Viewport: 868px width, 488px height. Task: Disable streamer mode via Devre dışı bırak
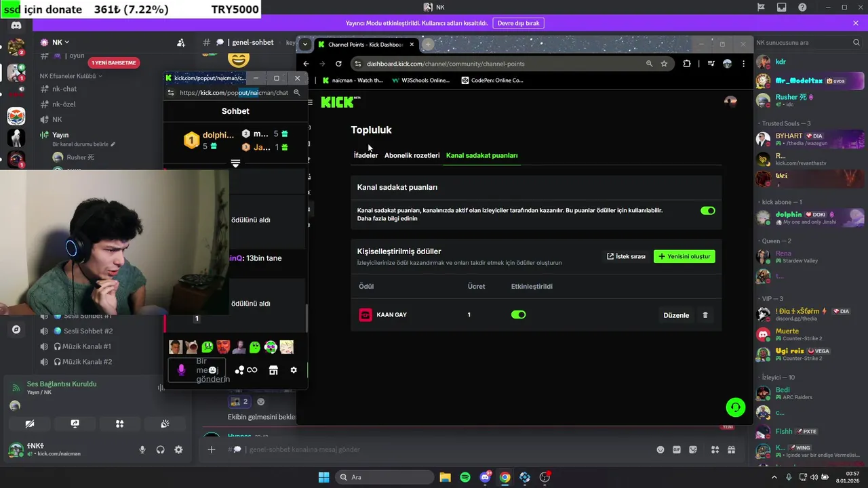click(518, 23)
